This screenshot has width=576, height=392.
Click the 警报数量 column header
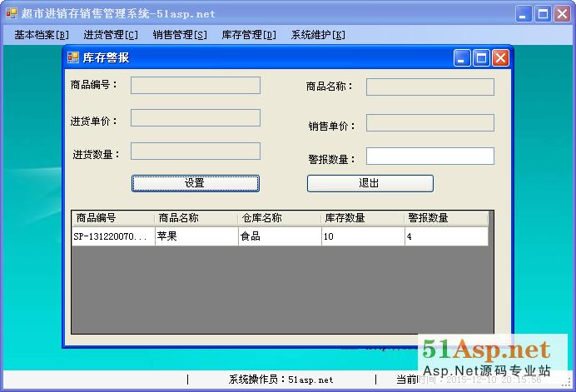tap(444, 218)
